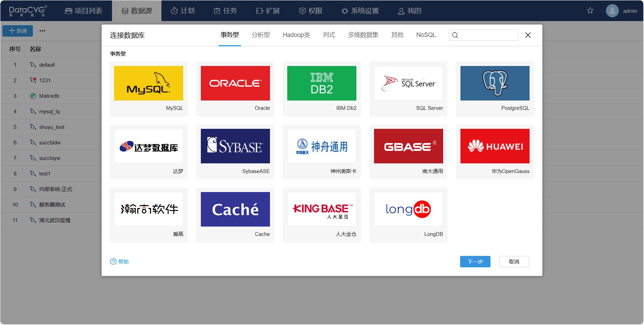Open the admin user avatar
This screenshot has height=325, width=644.
[612, 11]
